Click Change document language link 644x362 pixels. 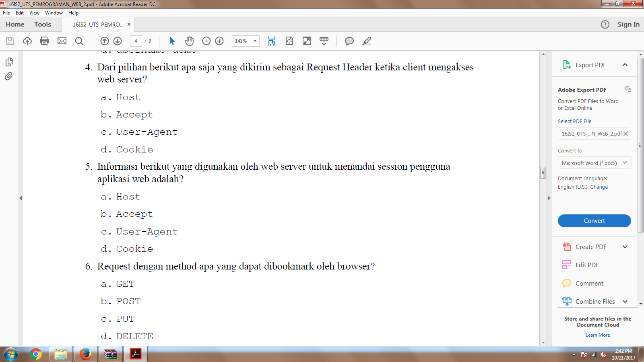click(x=599, y=187)
